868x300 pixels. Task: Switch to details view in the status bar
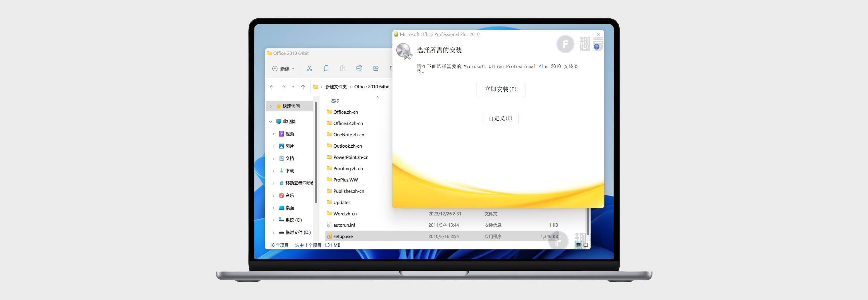578,246
